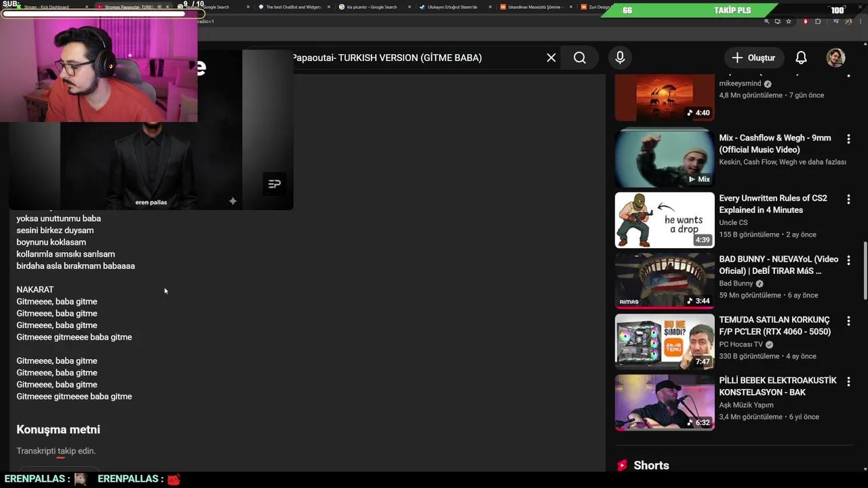Open title 'BAD BUNNY - NUEVAYoL'
Viewport: 868px width, 488px height.
pyautogui.click(x=778, y=265)
